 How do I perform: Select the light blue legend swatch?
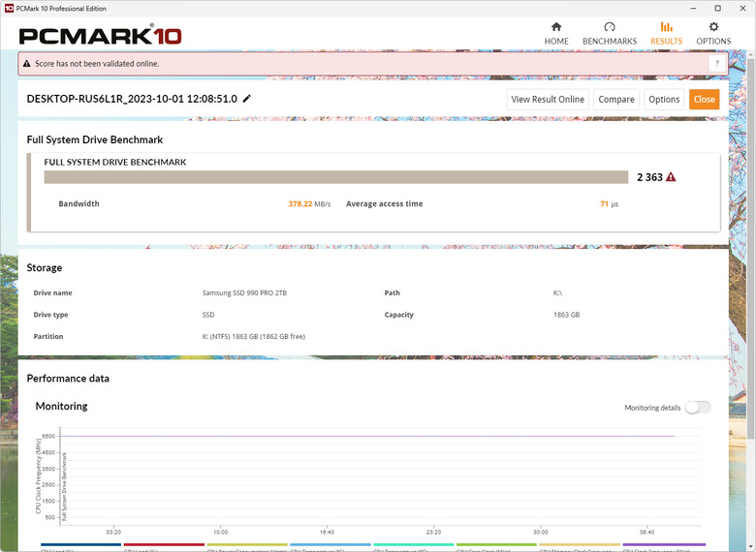[331, 545]
